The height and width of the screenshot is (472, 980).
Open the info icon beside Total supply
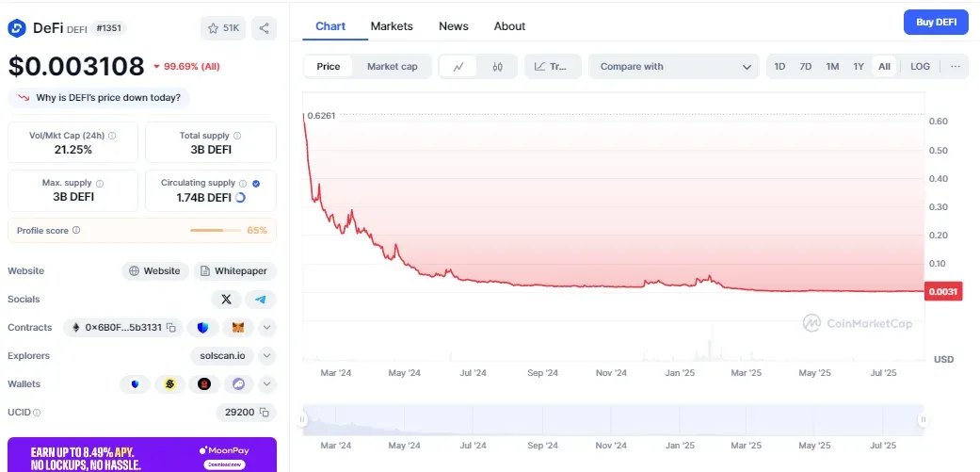237,135
